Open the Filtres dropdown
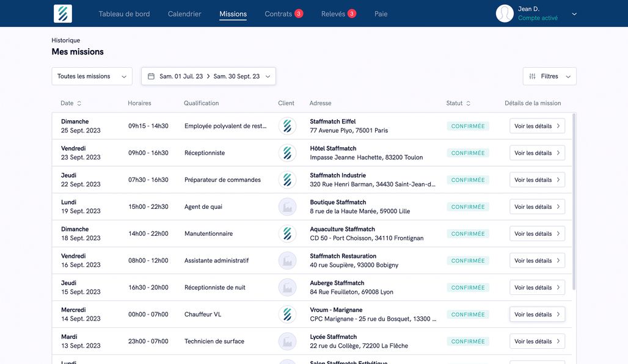628x364 pixels. click(x=549, y=76)
